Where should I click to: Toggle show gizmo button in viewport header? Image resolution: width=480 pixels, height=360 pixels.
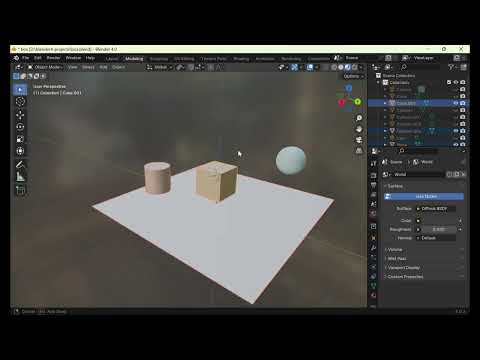pos(294,67)
